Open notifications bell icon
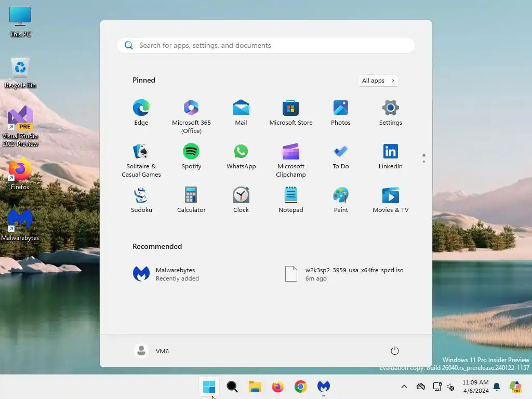Screen dimensions: 532x399 pos(497,387)
